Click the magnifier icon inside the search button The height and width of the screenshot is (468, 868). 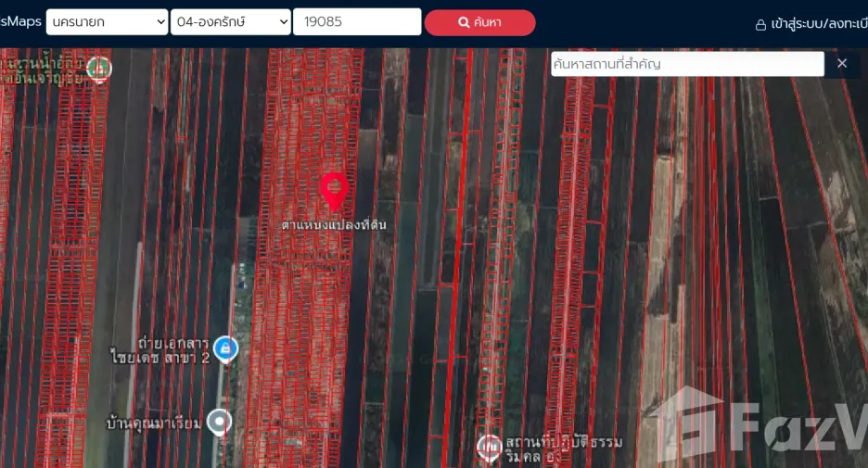click(x=464, y=22)
